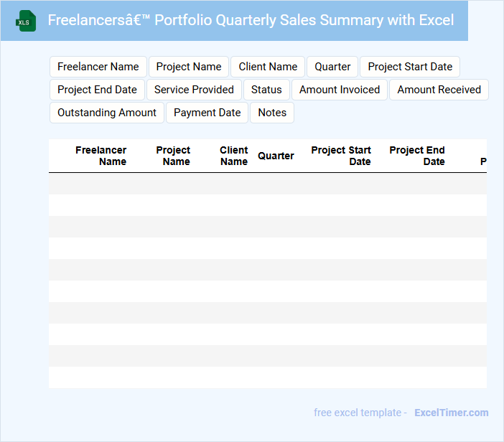The width and height of the screenshot is (504, 442).
Task: Click the Quarter column header in table
Action: click(276, 156)
